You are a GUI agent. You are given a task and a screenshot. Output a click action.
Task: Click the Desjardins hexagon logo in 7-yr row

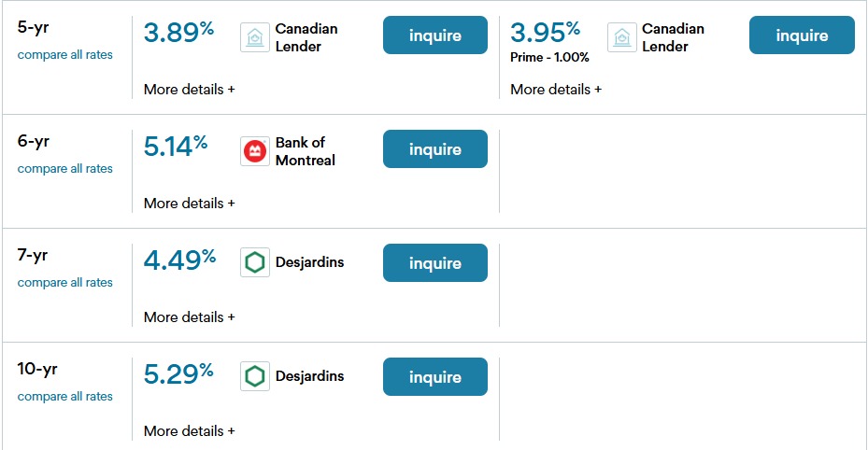pyautogui.click(x=255, y=262)
